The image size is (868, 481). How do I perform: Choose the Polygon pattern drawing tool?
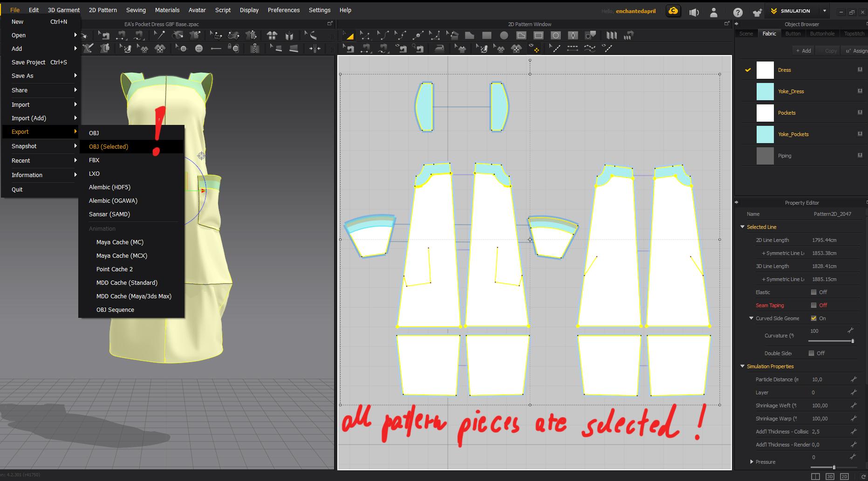point(469,35)
